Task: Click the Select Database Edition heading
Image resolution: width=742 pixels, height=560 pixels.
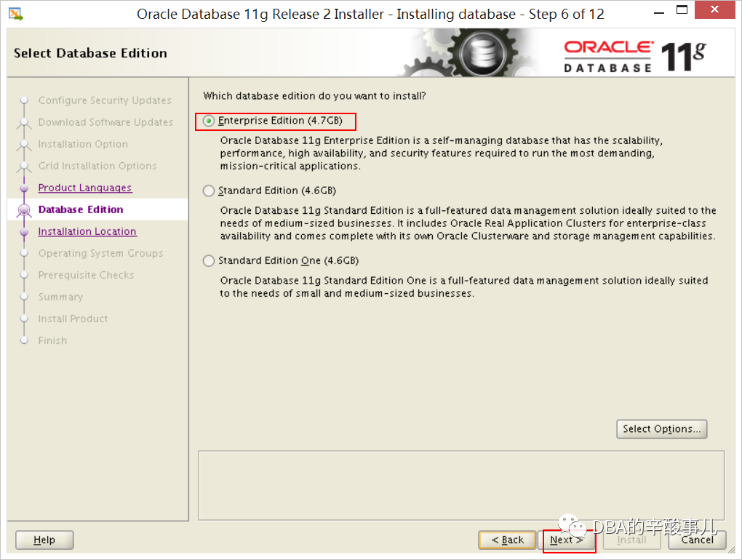Action: [90, 53]
